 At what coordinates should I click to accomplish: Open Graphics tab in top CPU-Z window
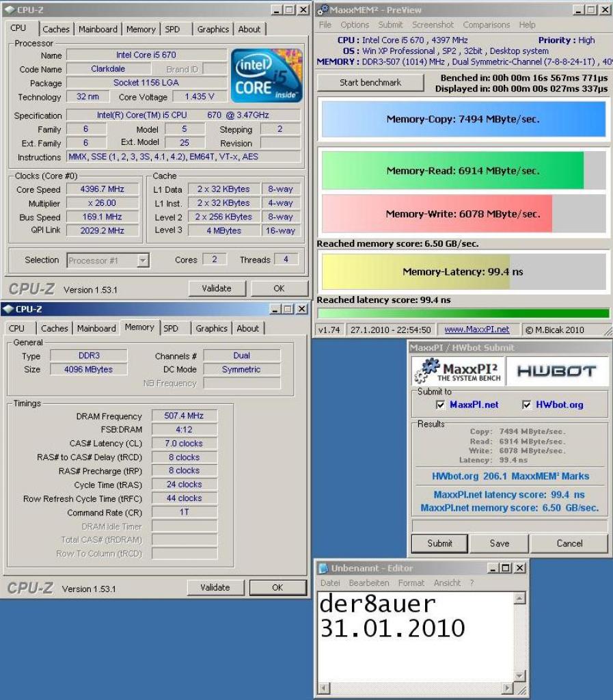pyautogui.click(x=213, y=29)
